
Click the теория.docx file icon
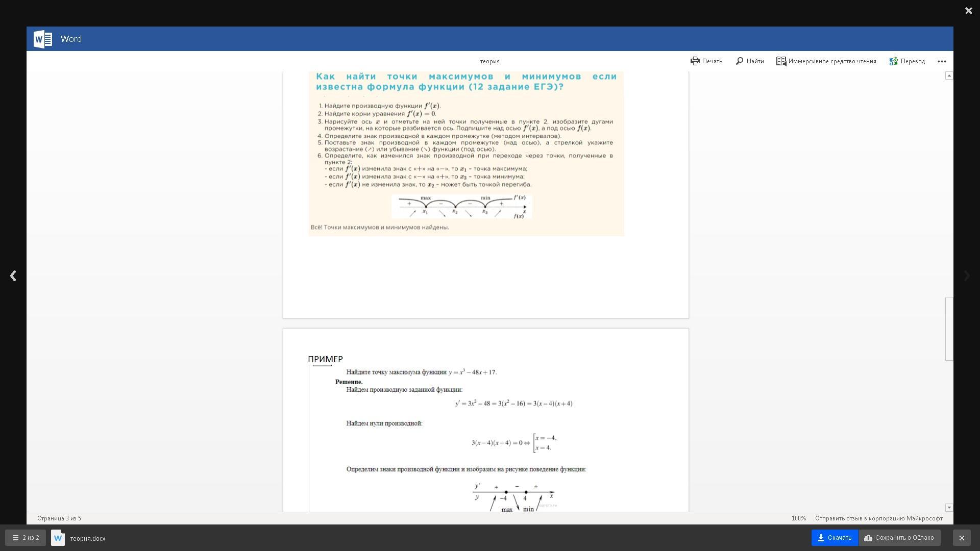58,538
